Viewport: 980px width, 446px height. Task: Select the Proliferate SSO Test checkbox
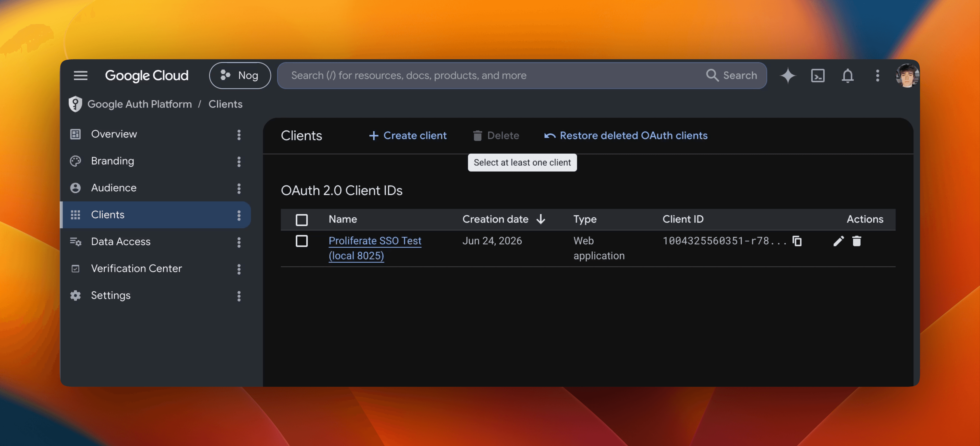coord(301,241)
